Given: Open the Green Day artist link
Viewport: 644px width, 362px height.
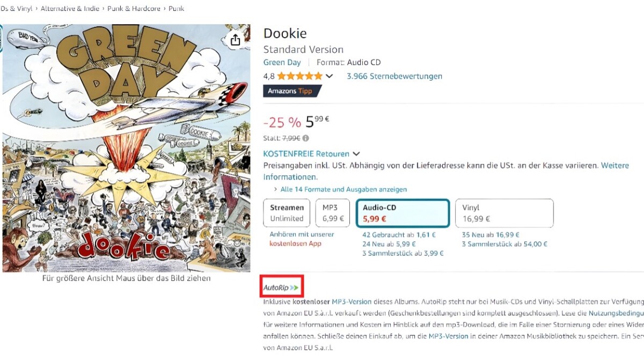Looking at the screenshot, I should point(282,62).
